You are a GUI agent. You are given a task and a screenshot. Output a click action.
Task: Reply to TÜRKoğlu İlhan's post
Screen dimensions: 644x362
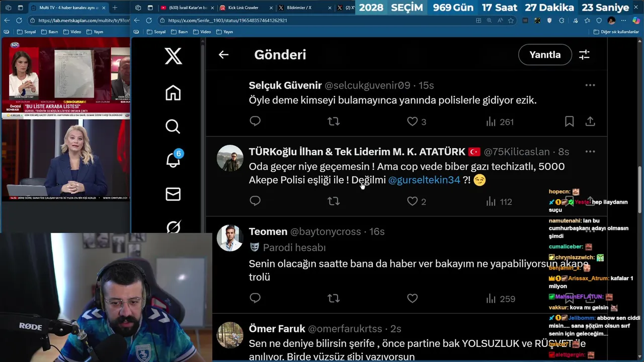point(255,201)
